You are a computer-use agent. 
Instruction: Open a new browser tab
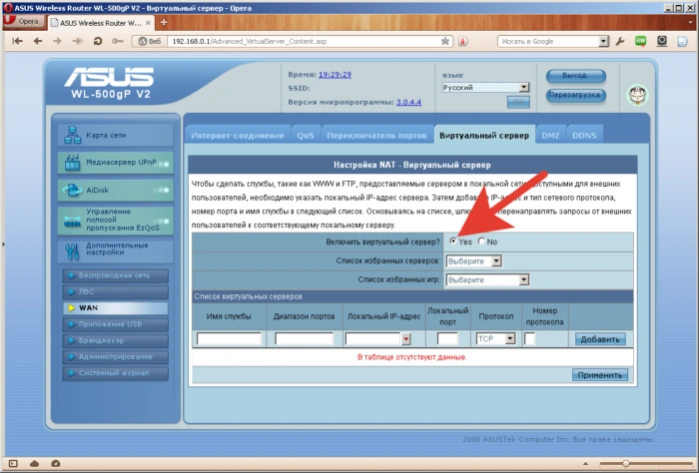tap(164, 22)
